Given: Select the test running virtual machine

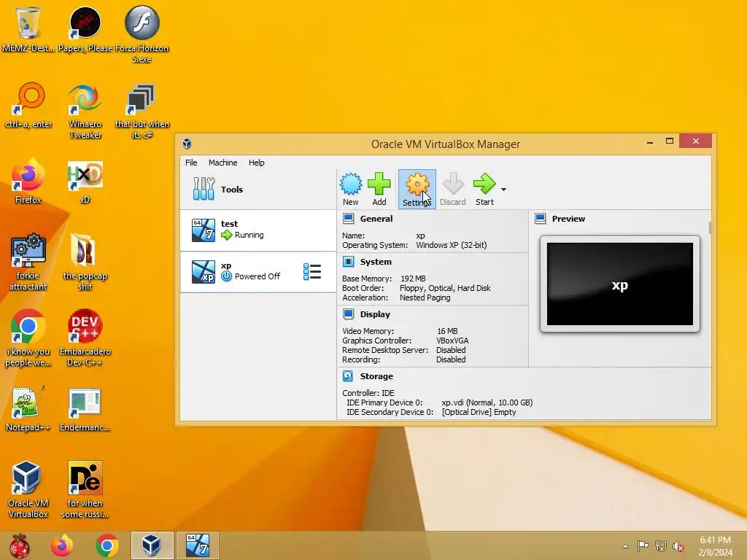Looking at the screenshot, I should point(258,230).
